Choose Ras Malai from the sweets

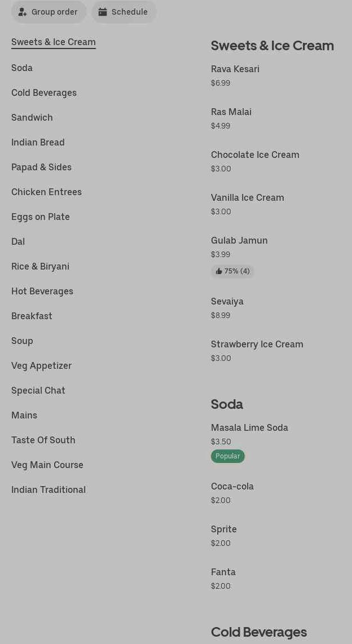(231, 112)
